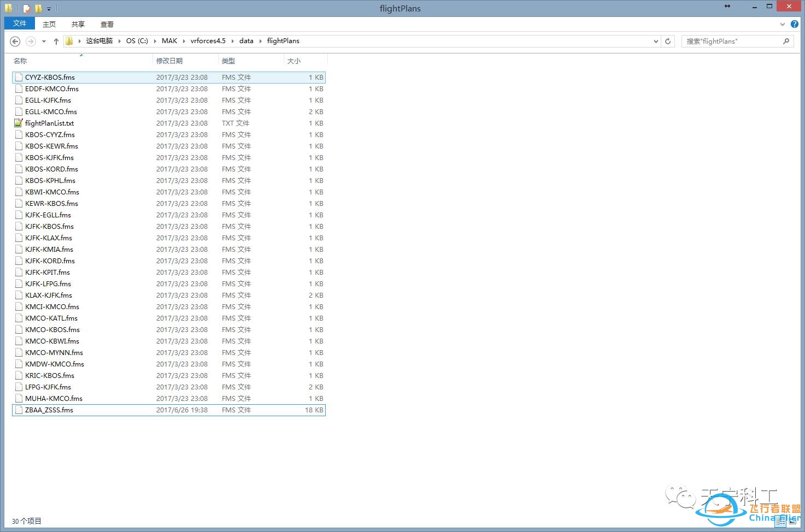The width and height of the screenshot is (805, 532).
Task: Switch to the 共享 ribbon tab
Action: (x=78, y=24)
